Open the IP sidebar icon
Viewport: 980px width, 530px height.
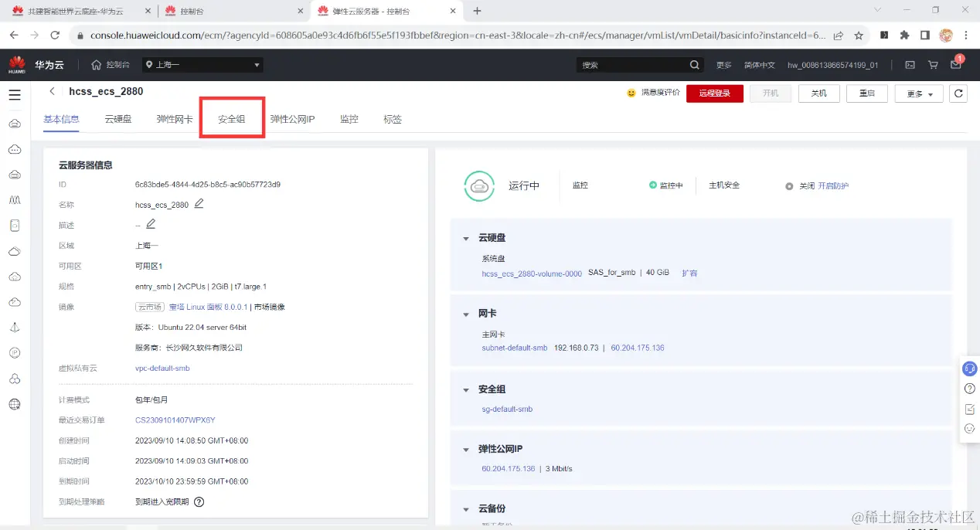tap(15, 352)
